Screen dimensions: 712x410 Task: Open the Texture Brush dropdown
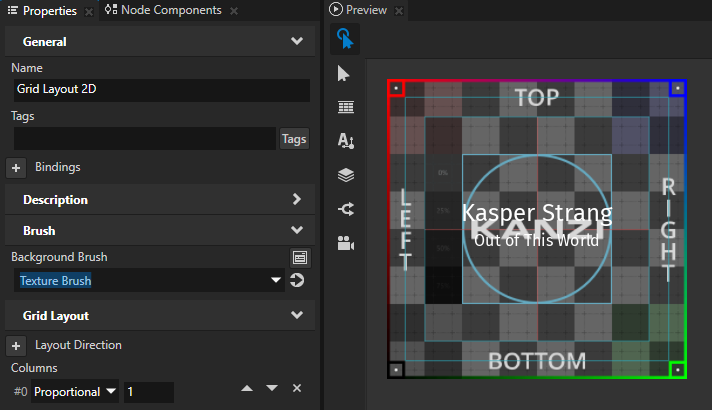pos(276,281)
